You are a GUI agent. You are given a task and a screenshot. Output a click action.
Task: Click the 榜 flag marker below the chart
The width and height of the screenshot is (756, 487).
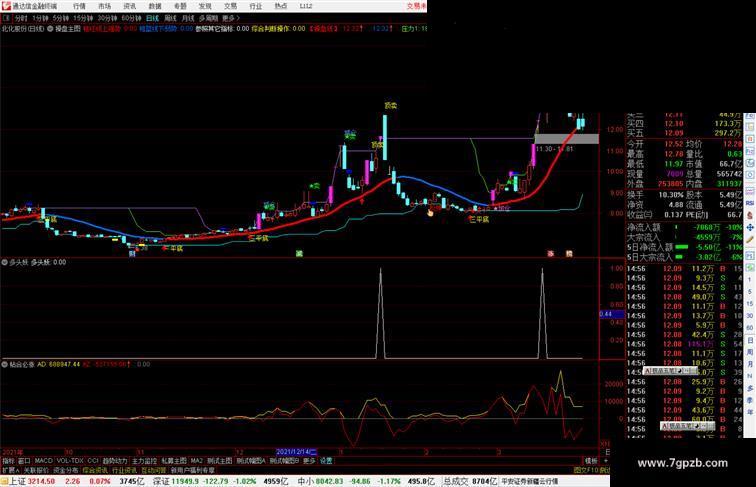click(x=569, y=253)
